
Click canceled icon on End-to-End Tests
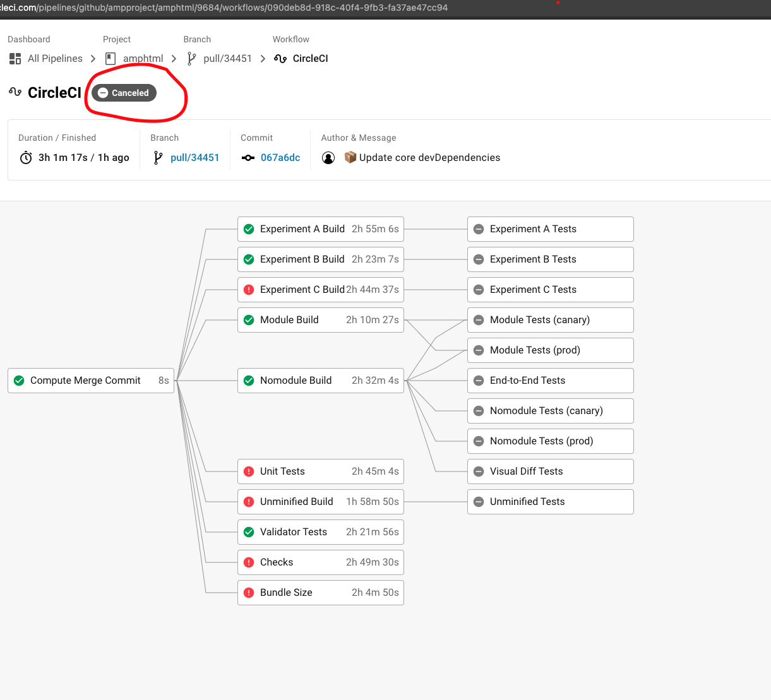tap(479, 381)
